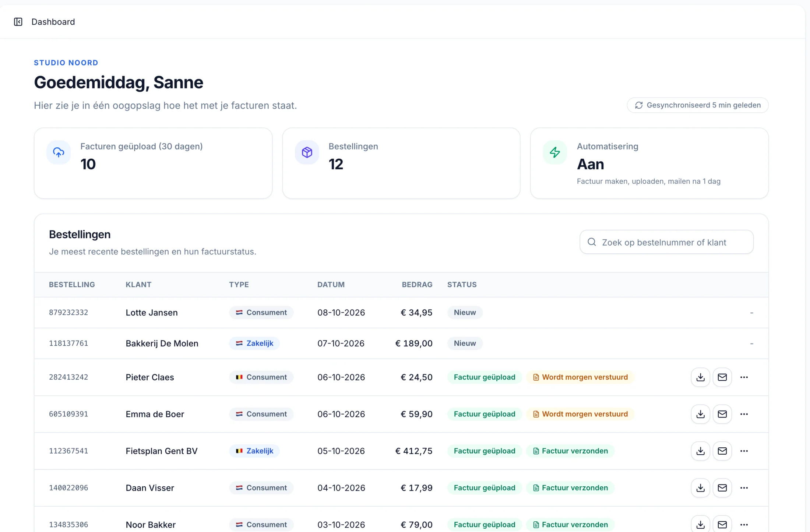The height and width of the screenshot is (532, 810).
Task: Email invoice for Emma de Boer order
Action: (x=722, y=414)
